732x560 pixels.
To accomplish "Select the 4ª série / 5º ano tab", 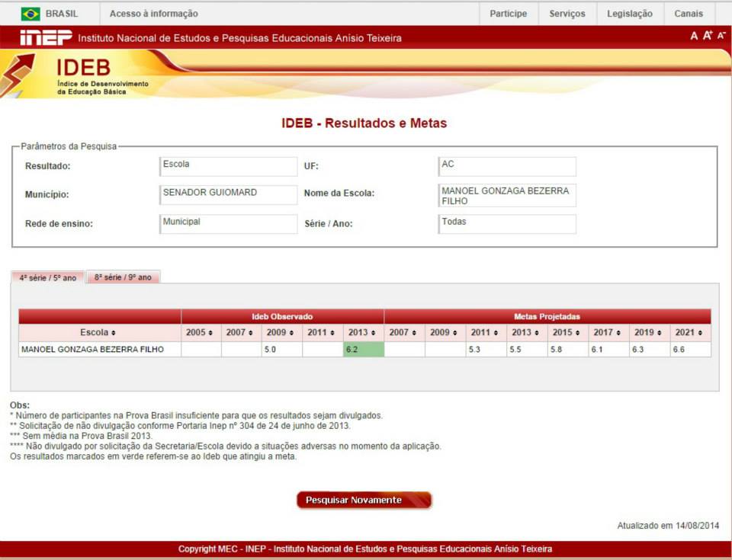I will click(x=47, y=277).
